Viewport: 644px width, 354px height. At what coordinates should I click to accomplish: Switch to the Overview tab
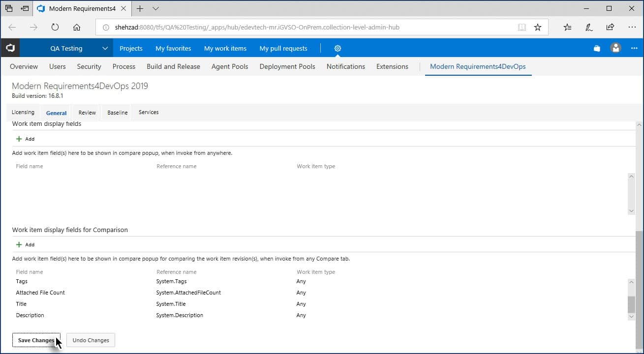tap(24, 66)
